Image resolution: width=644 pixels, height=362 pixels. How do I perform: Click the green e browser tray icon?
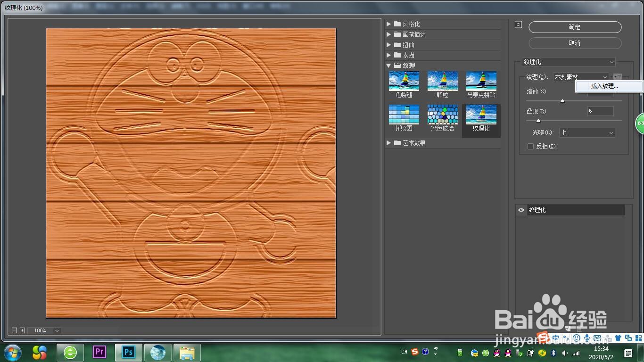click(x=486, y=353)
